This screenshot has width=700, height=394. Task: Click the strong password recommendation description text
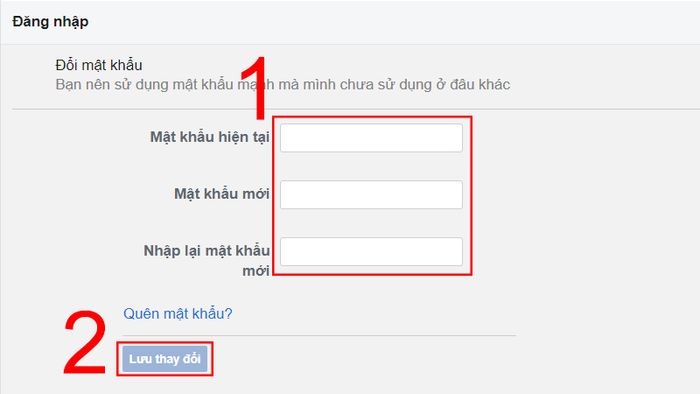[x=283, y=84]
